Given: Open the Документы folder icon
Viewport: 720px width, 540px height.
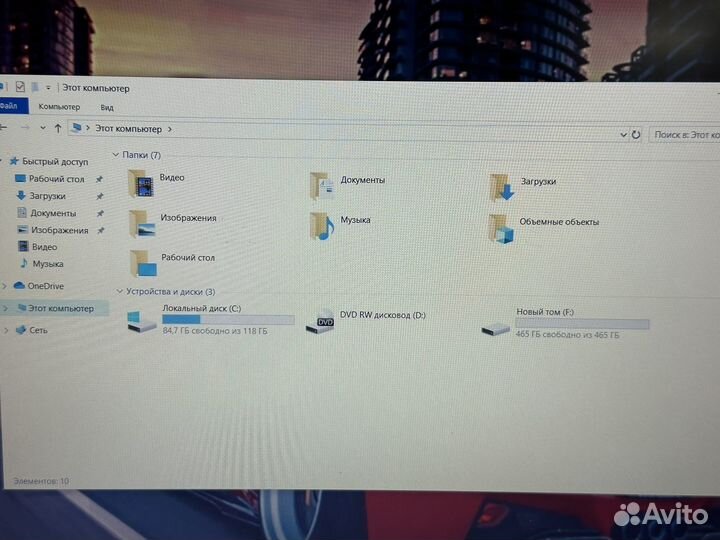Looking at the screenshot, I should click(x=322, y=186).
